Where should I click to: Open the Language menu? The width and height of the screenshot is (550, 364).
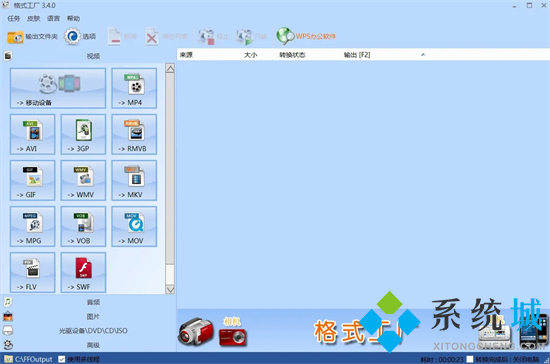click(53, 18)
